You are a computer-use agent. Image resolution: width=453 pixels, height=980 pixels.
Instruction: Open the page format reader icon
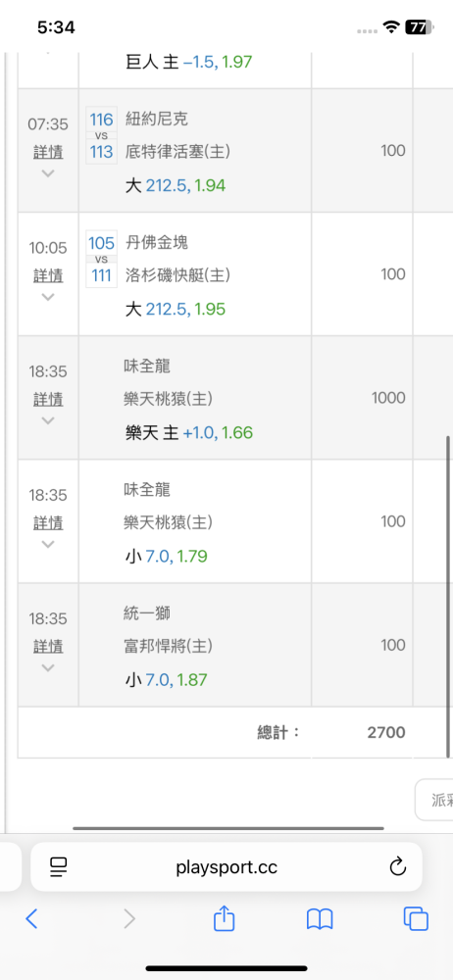(59, 867)
